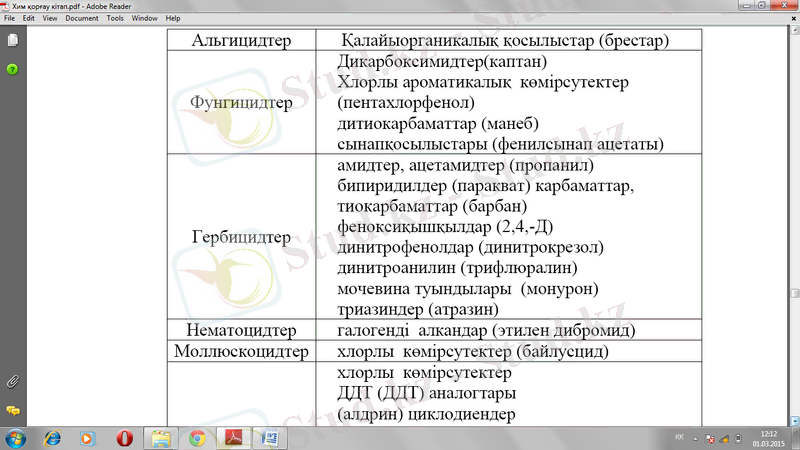
Task: Open the Pages panel icon in sidebar
Action: click(x=13, y=40)
